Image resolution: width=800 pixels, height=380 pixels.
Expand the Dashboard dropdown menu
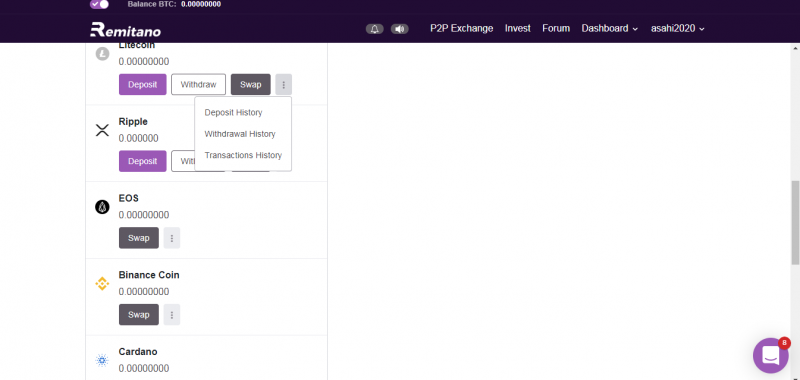coord(610,29)
